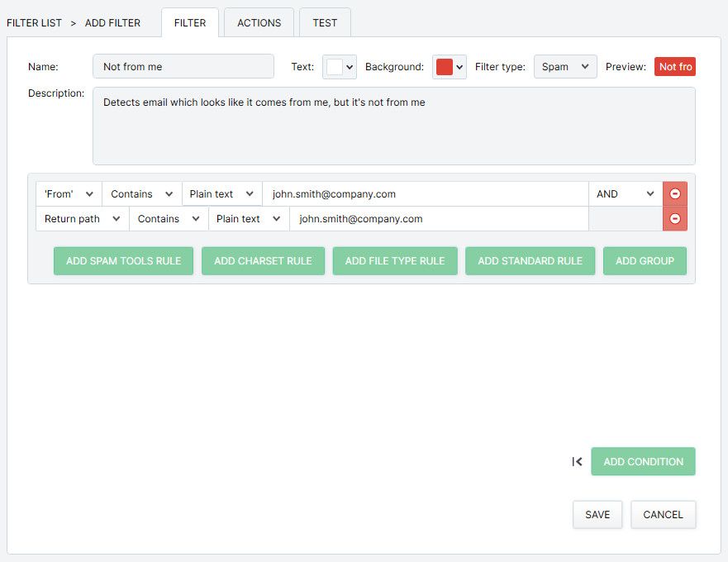728x562 pixels.
Task: Add a charset rule
Action: click(x=263, y=260)
